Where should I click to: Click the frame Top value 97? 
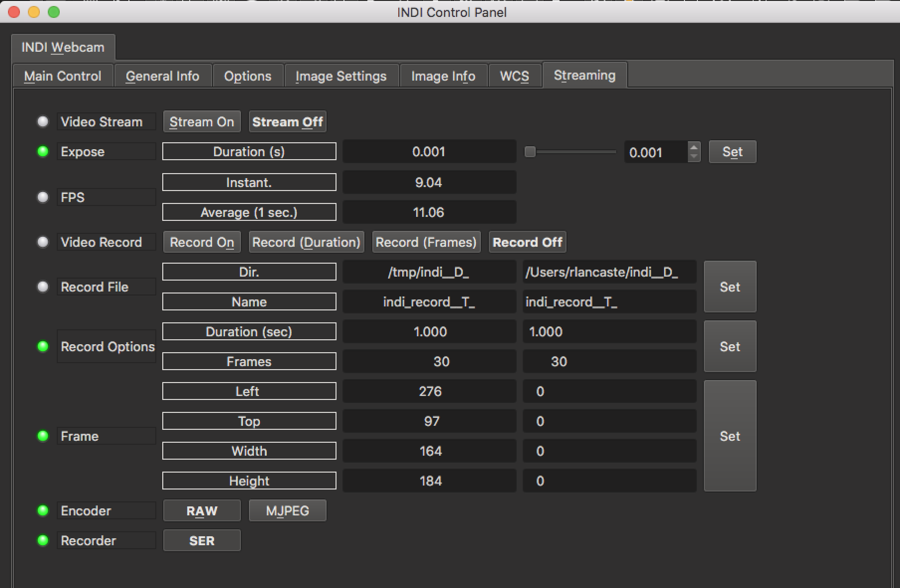click(x=429, y=421)
